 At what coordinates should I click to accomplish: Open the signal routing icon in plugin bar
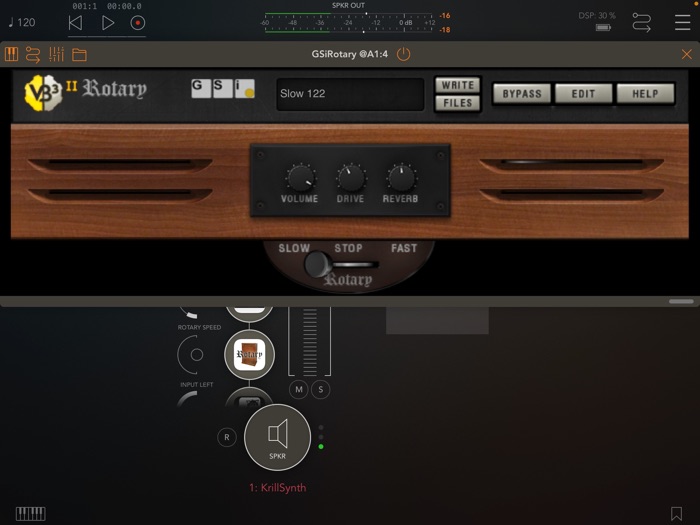pos(33,54)
